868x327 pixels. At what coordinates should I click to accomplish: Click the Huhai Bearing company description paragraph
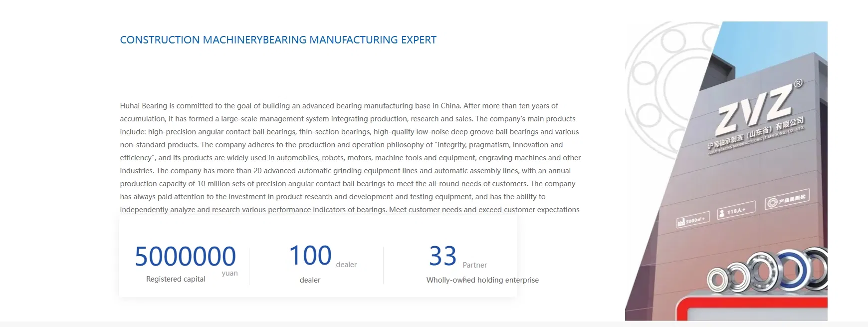point(350,158)
